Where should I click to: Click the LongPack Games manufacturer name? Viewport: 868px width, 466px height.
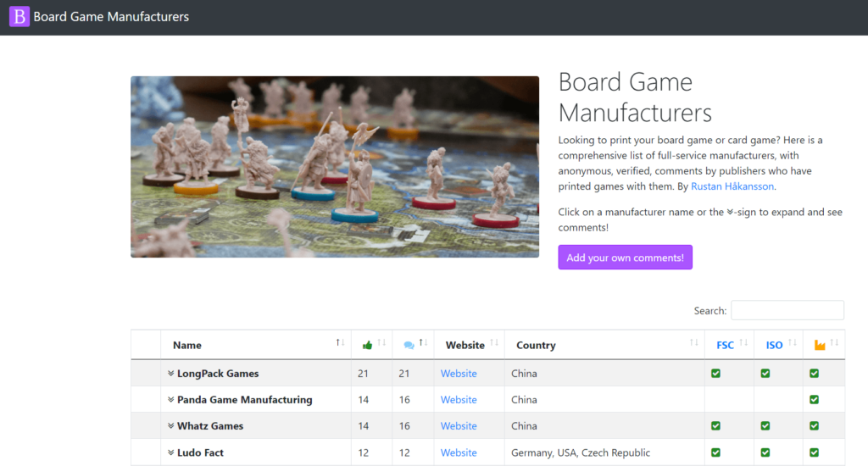point(218,374)
